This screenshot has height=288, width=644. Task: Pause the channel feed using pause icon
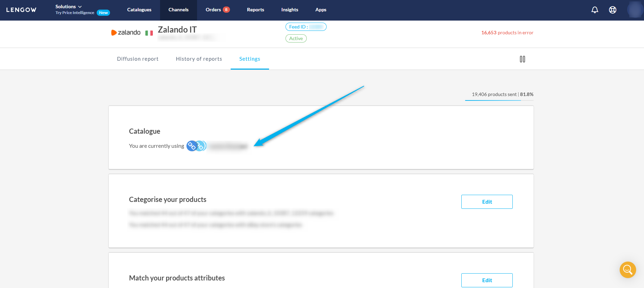coord(522,59)
